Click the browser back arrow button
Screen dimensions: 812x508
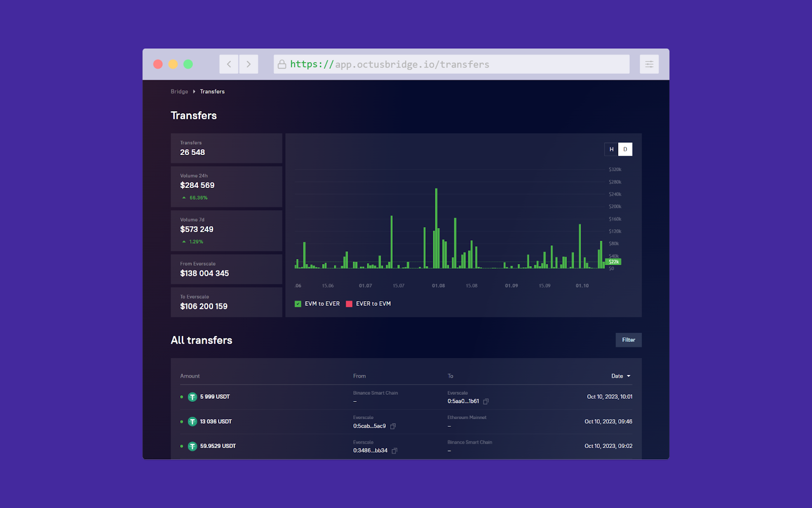[229, 64]
